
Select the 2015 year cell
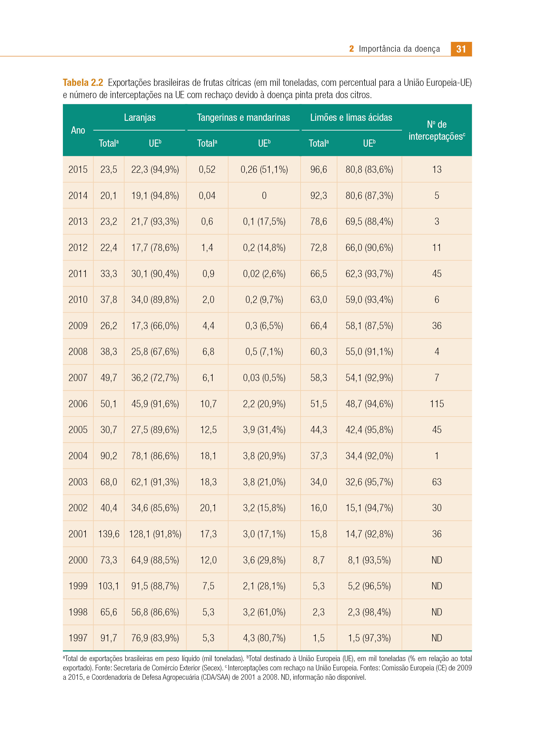coord(78,169)
